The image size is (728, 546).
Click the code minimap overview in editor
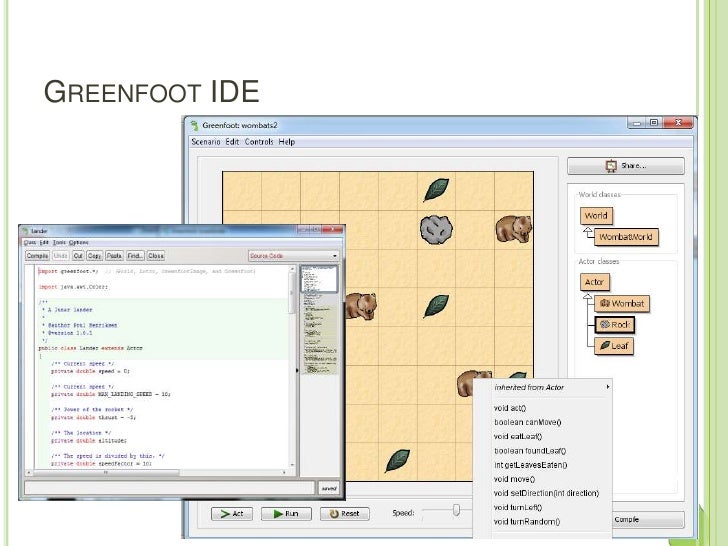pyautogui.click(x=319, y=320)
